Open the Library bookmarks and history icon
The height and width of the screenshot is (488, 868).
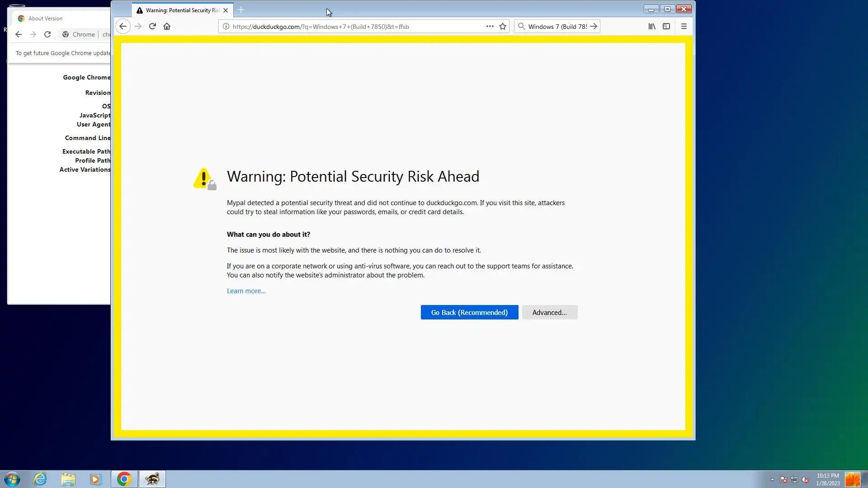[651, 26]
